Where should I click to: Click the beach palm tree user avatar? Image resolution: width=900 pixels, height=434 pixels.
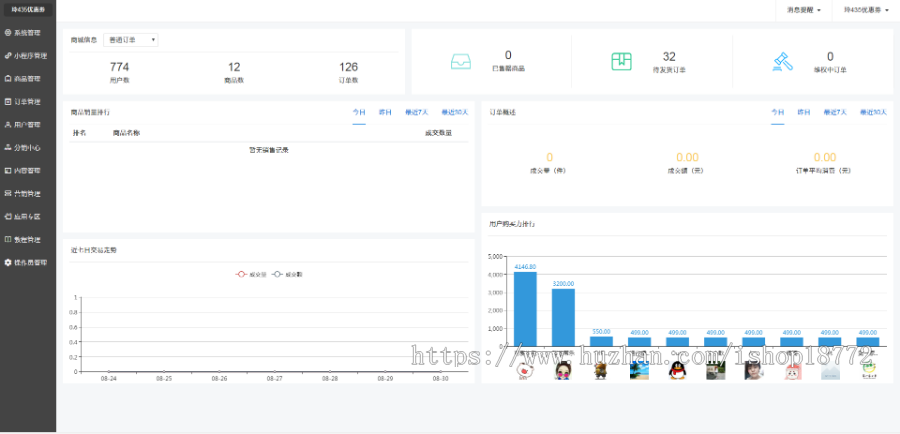point(639,370)
